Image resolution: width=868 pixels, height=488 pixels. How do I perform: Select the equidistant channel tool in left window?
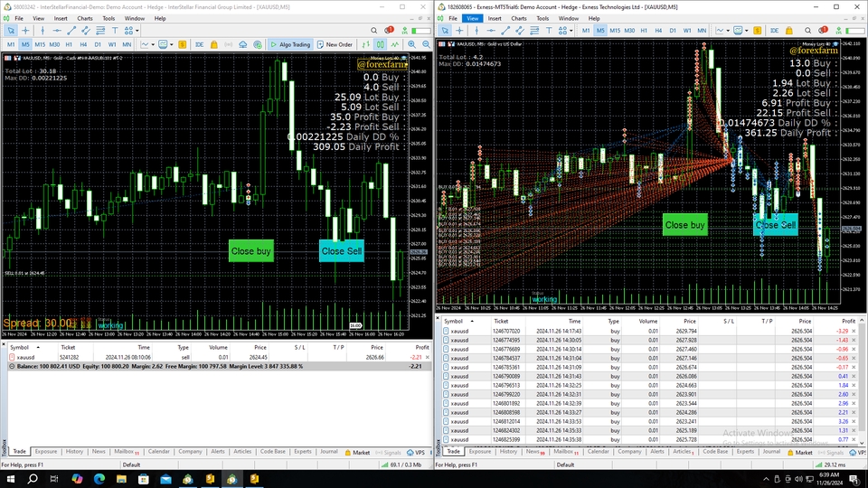pos(86,31)
